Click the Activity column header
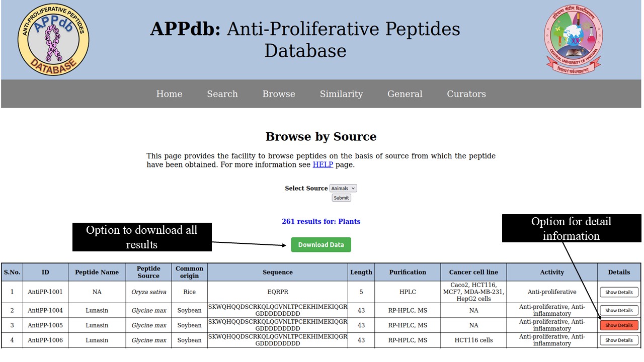This screenshot has height=362, width=644. 552,272
